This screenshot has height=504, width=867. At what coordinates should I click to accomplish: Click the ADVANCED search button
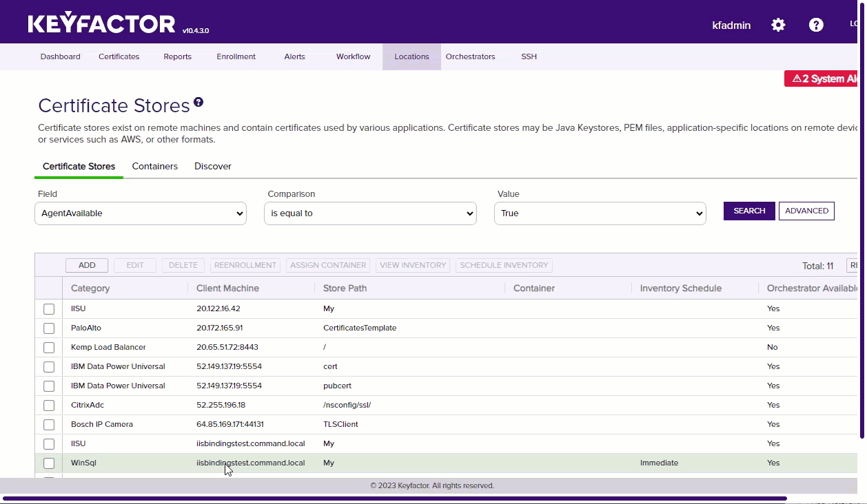[x=806, y=211]
